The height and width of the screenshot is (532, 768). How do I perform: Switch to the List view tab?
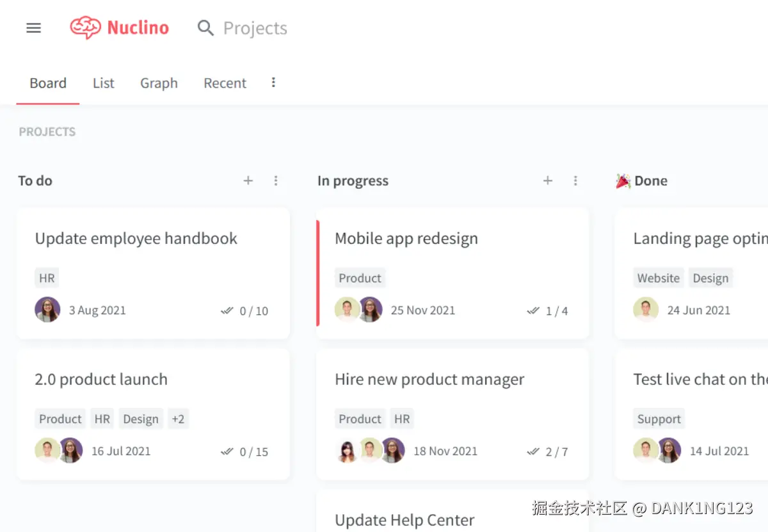pyautogui.click(x=103, y=83)
